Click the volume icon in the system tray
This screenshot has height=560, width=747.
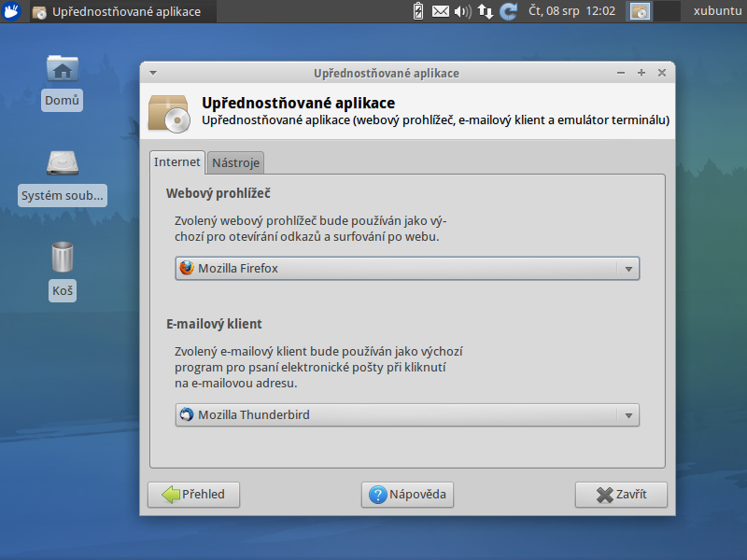click(x=461, y=10)
